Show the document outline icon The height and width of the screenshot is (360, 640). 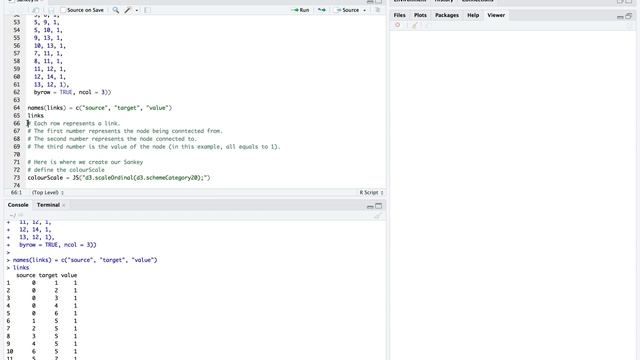378,10
